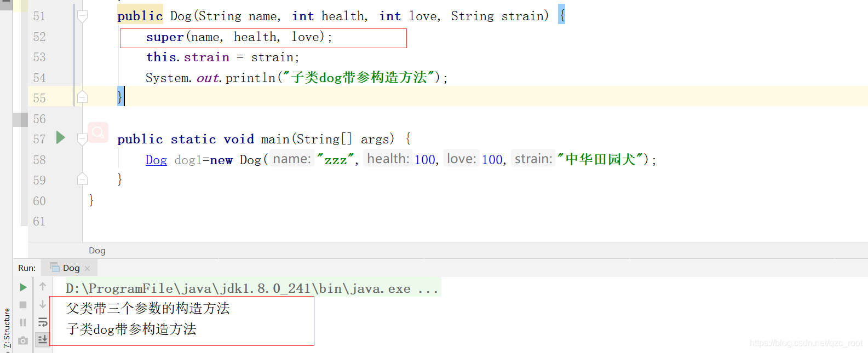Image resolution: width=868 pixels, height=353 pixels.
Task: Toggle soft-wrap in the console toolbar
Action: point(43,322)
